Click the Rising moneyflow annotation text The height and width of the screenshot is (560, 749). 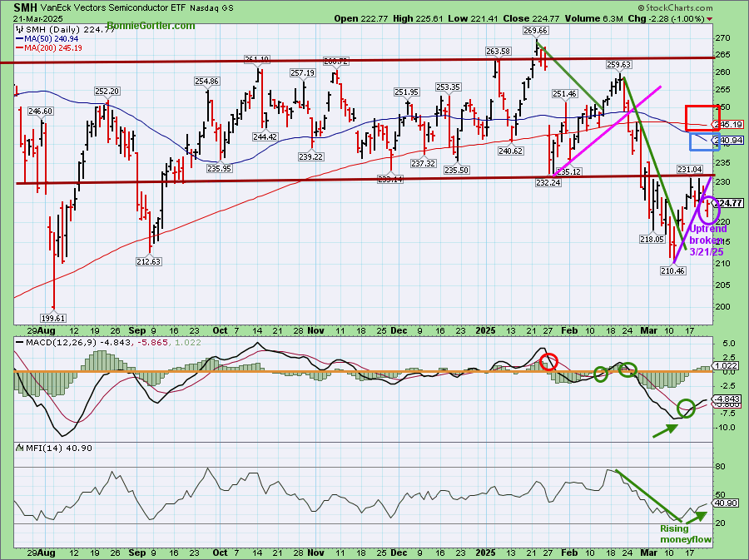[x=686, y=534]
